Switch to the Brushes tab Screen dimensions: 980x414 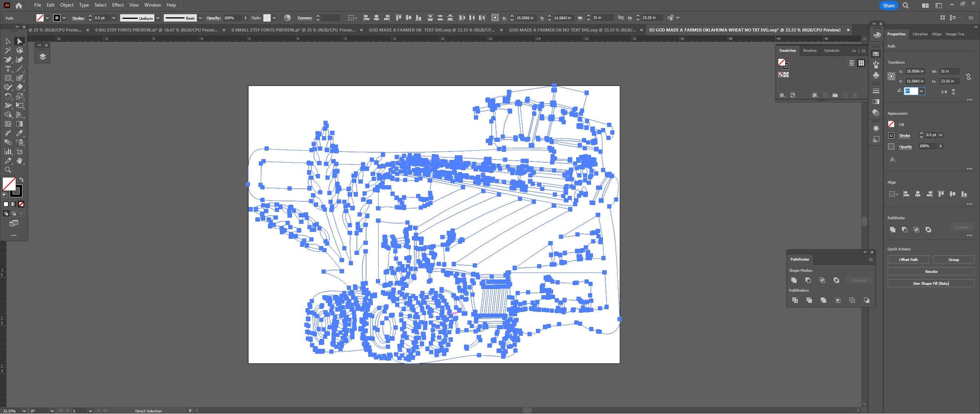click(x=809, y=51)
